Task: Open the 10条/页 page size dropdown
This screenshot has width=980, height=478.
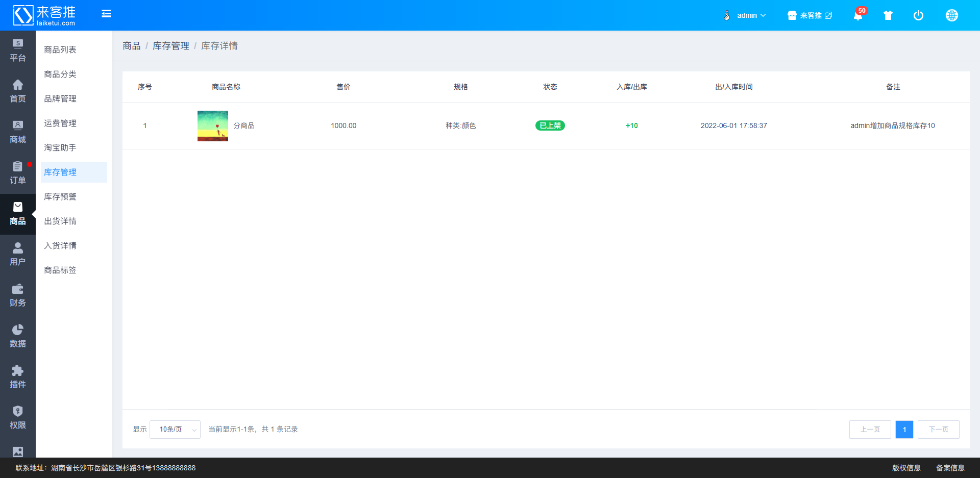Action: click(175, 430)
